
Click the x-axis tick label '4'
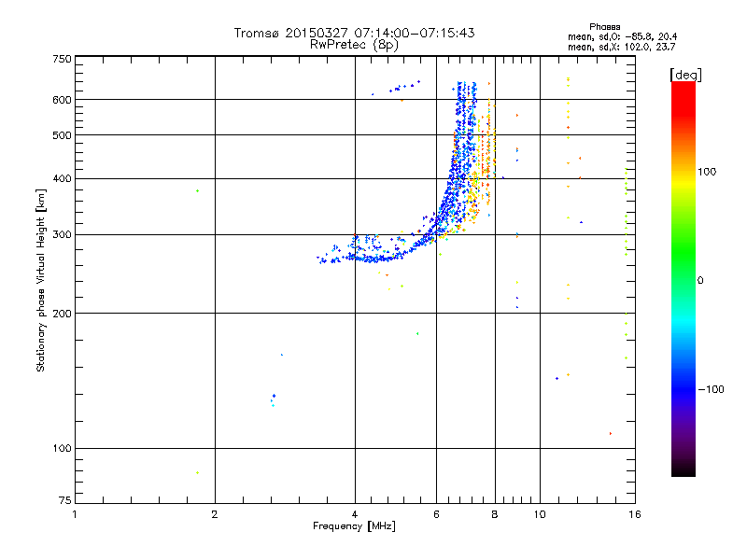point(355,514)
